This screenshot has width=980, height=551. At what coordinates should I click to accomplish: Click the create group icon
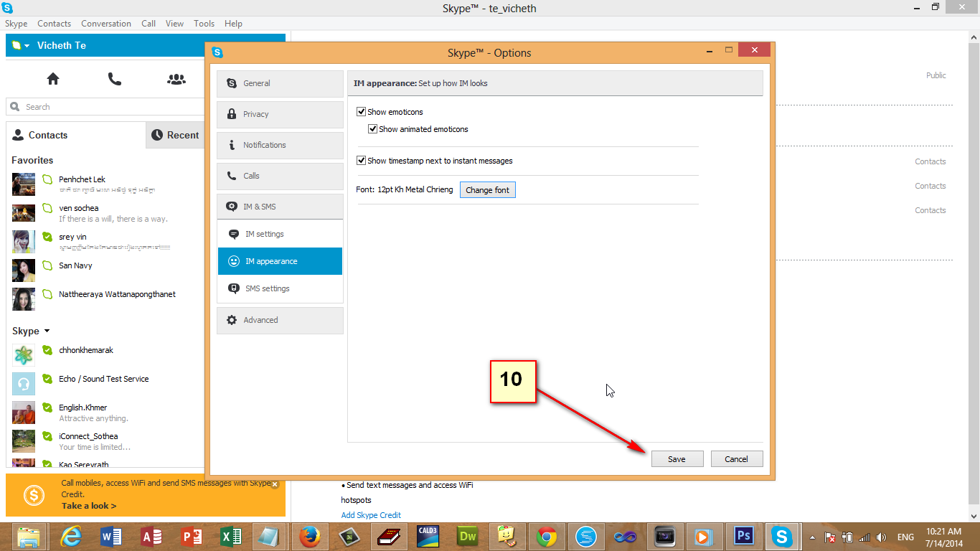point(176,79)
